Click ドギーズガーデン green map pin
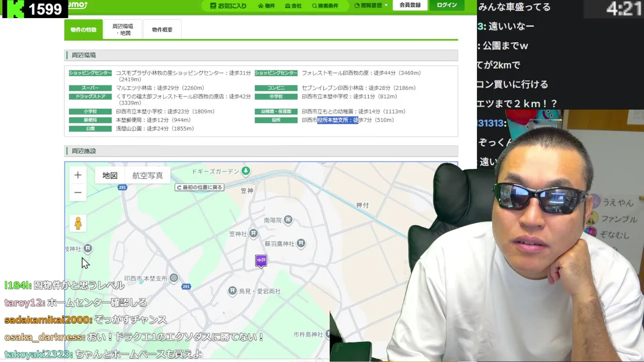 (246, 171)
